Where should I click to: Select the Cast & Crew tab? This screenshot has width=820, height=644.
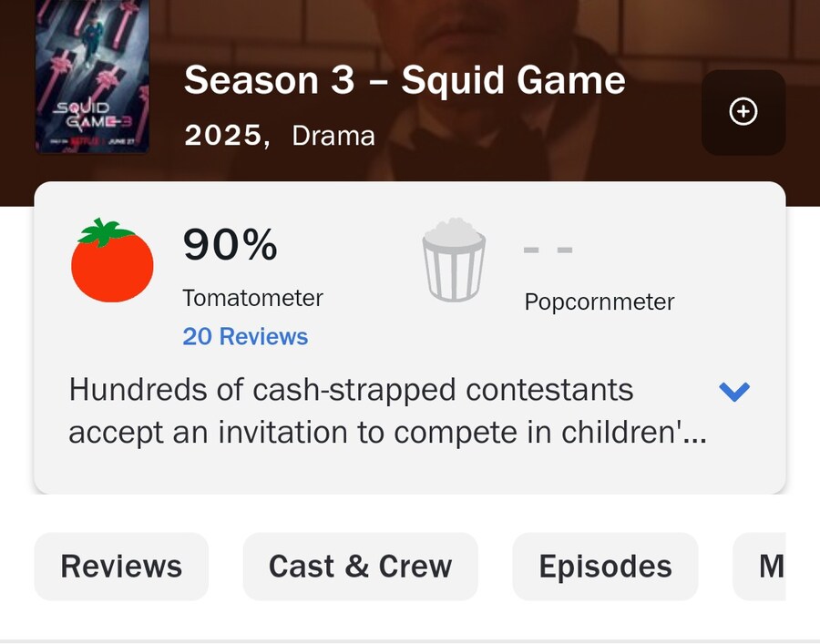point(360,566)
